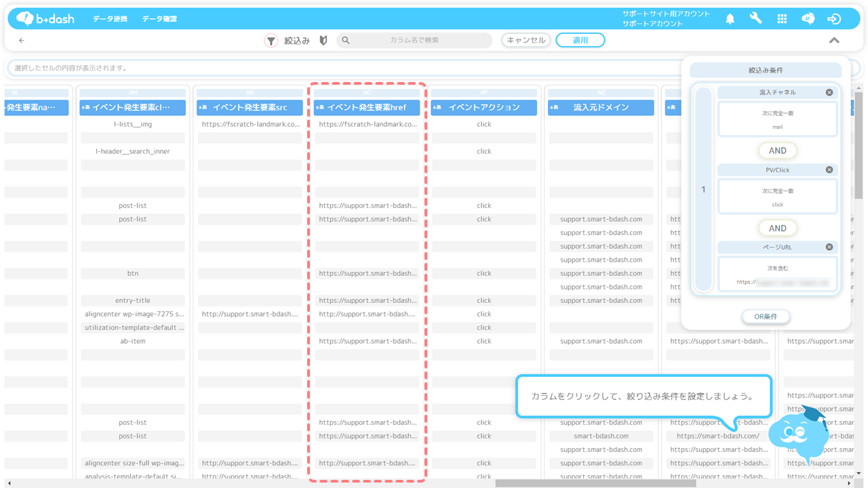Screen dimensions: 868x488
Task: Click the cell 'aligncenter wp-image-7275 s…'
Action: pyautogui.click(x=132, y=314)
